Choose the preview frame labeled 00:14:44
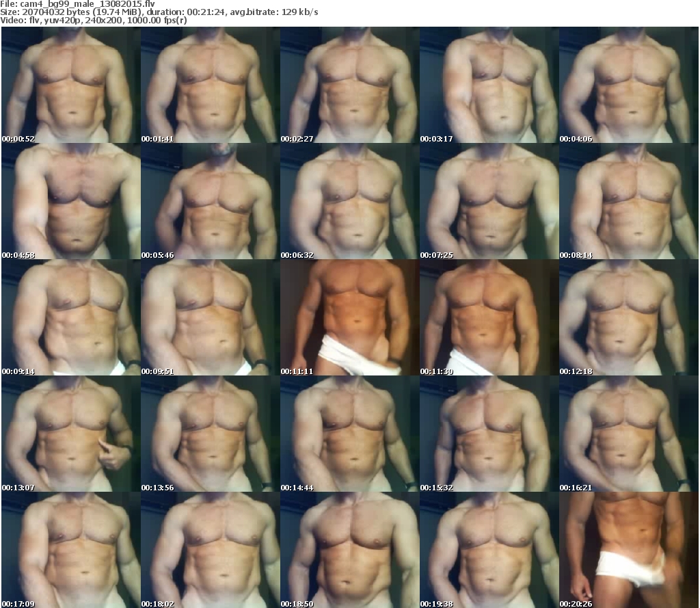This screenshot has height=608, width=700. (x=349, y=434)
